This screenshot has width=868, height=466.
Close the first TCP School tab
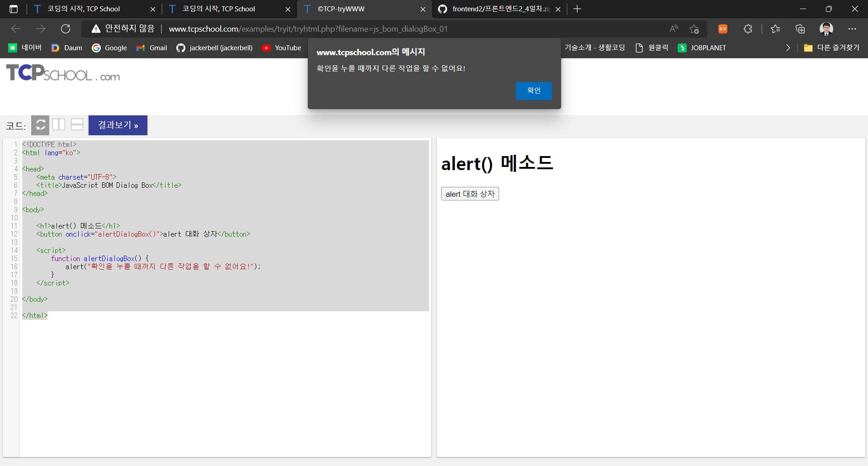coord(153,9)
